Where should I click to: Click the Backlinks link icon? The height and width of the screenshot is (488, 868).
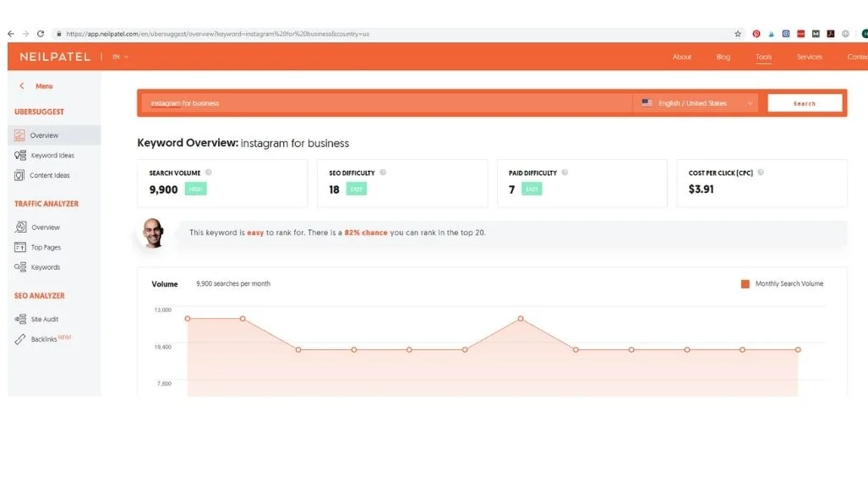[20, 339]
